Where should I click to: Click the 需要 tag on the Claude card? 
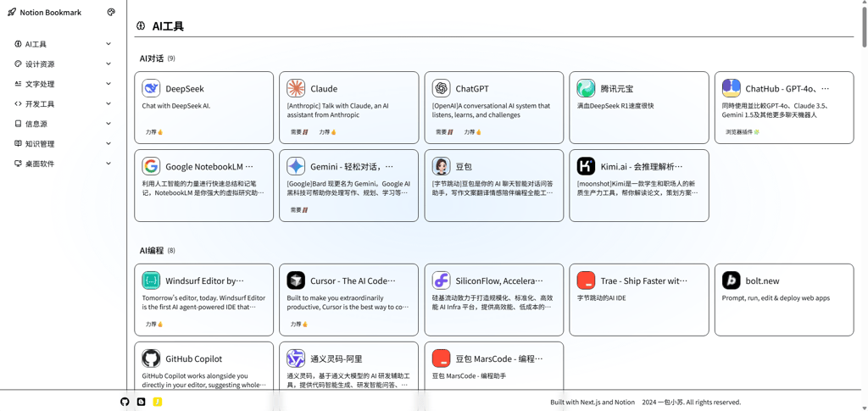299,132
